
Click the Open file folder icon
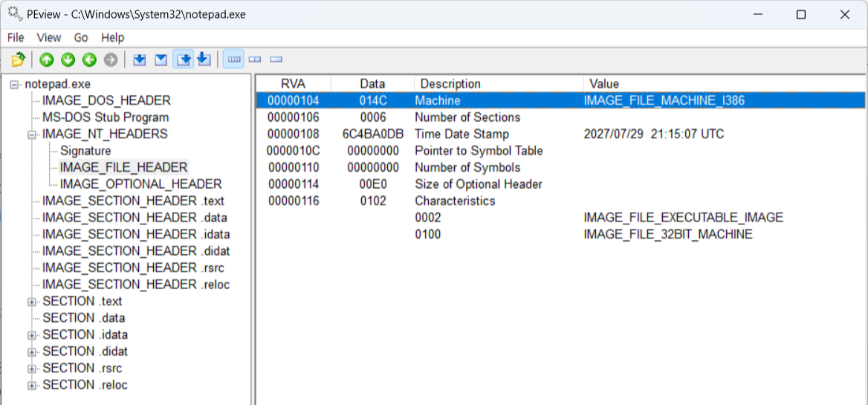pos(18,59)
